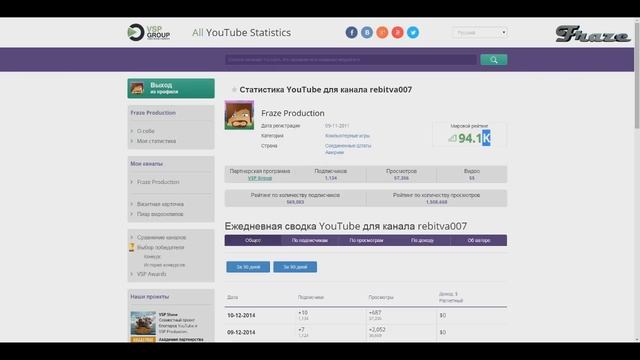Open Пиар видеоклипов sidebar link
The width and height of the screenshot is (640, 360).
[x=160, y=214]
